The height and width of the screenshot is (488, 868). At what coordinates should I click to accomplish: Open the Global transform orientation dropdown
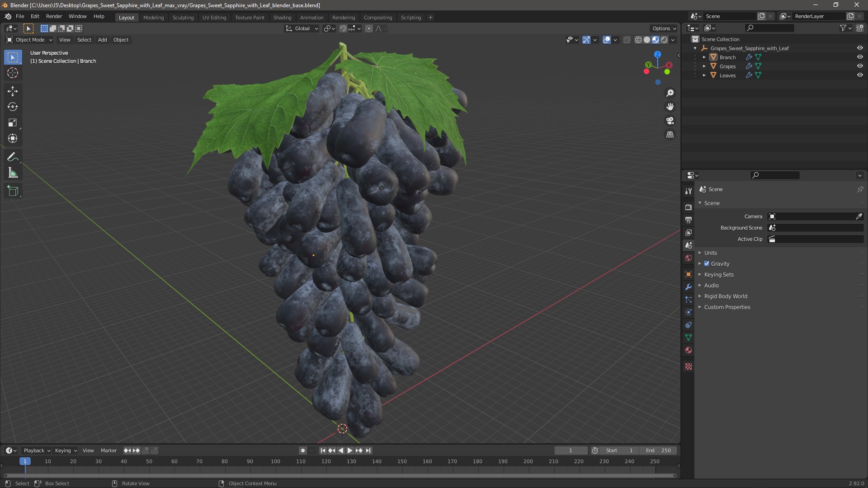tap(302, 28)
